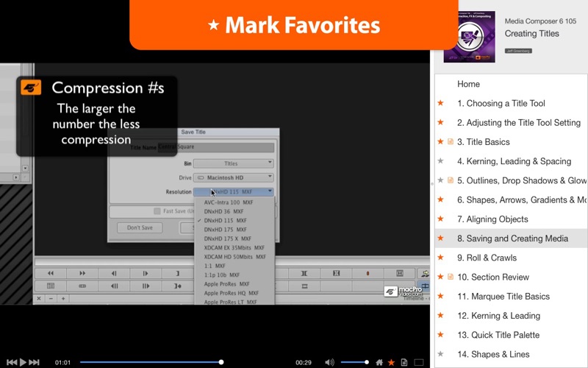
Task: Click Avid fast forward double-arrow button
Action: coord(82,273)
